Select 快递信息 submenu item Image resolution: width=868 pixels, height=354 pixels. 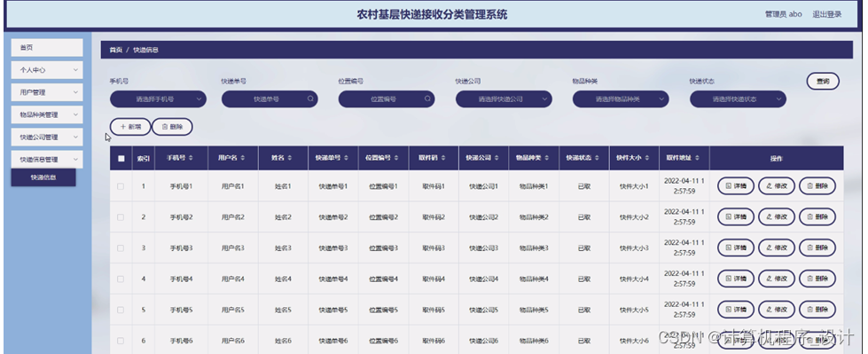[x=43, y=177]
